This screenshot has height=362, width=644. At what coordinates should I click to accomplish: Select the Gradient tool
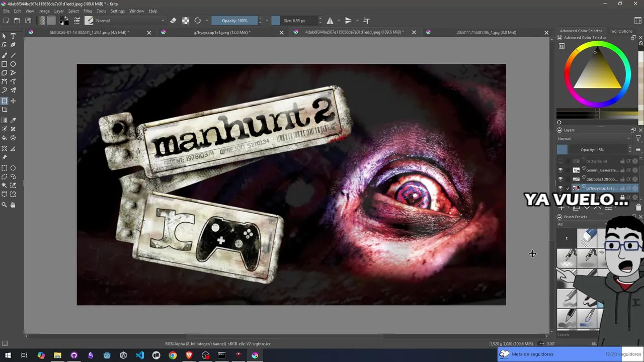(5, 121)
